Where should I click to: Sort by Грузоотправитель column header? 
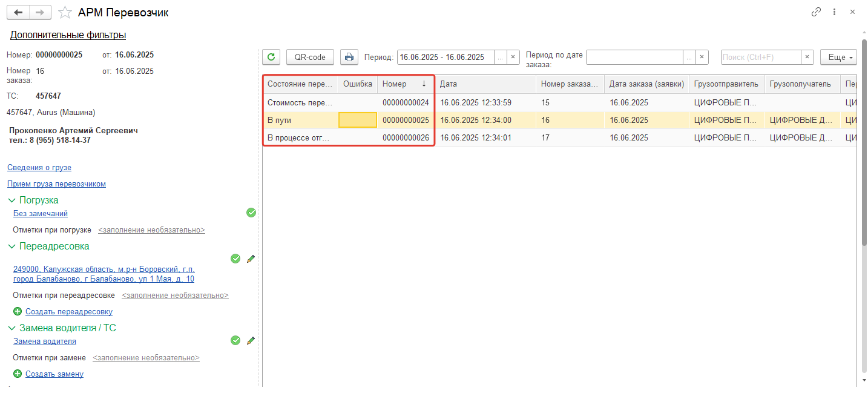click(727, 84)
